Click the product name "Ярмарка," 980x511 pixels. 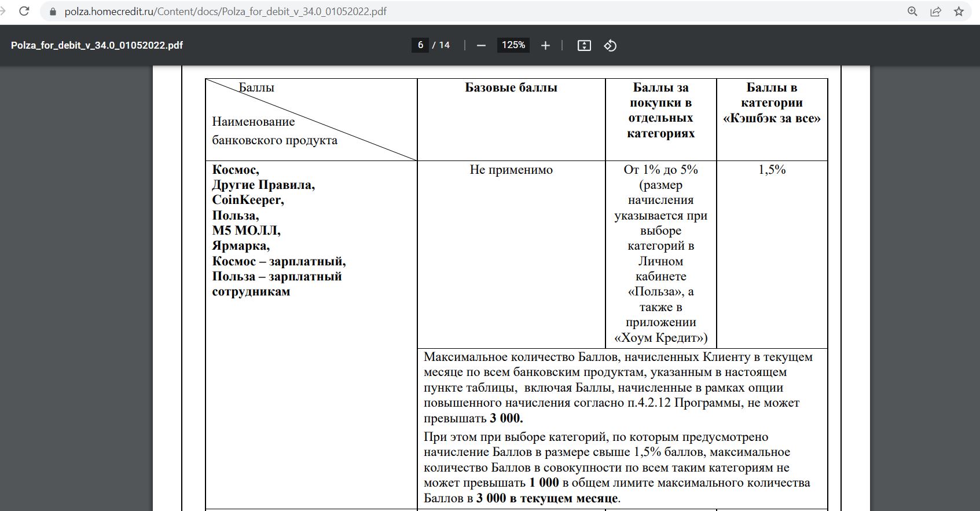[241, 246]
